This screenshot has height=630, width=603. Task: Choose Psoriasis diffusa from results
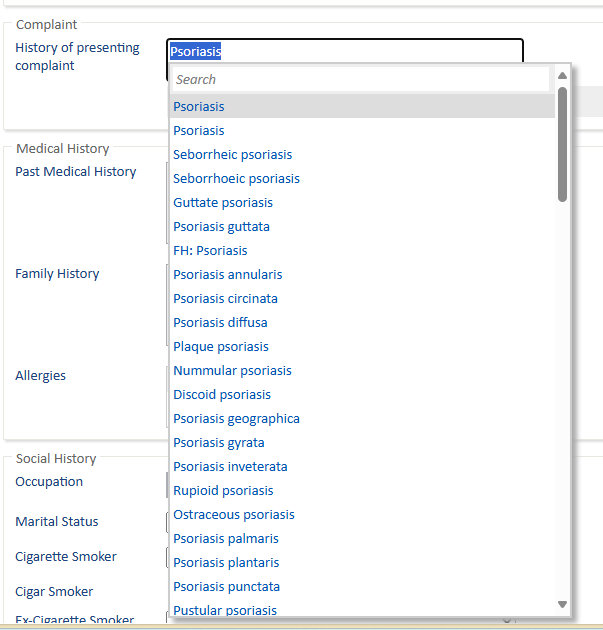pyautogui.click(x=220, y=323)
